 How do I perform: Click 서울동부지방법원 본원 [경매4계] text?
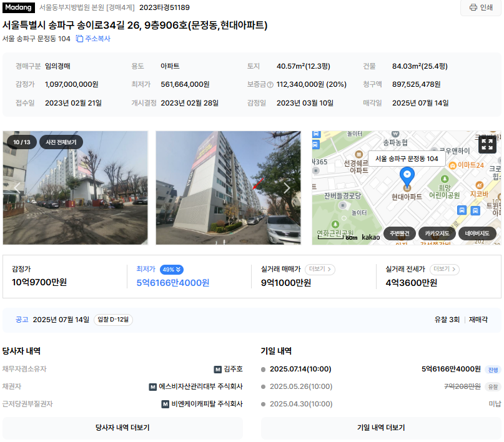point(87,7)
